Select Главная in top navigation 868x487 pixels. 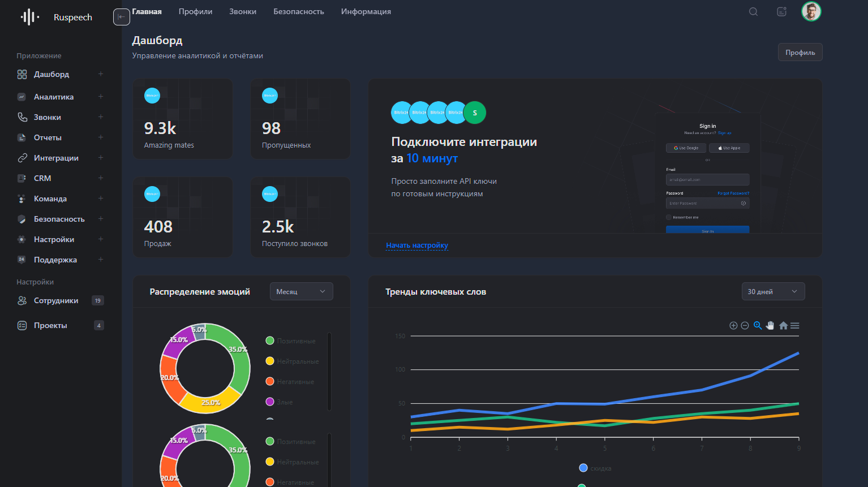(147, 11)
